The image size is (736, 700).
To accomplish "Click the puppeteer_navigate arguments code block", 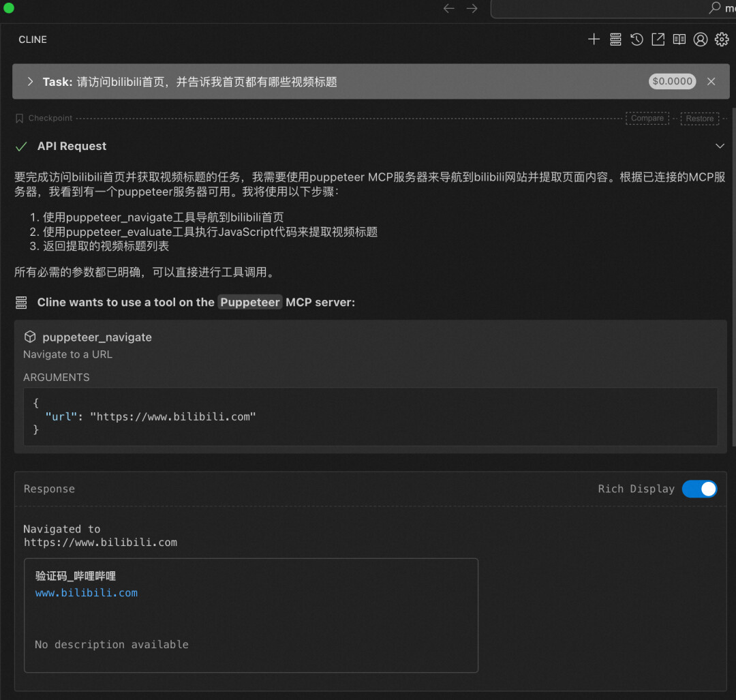I will [x=370, y=416].
